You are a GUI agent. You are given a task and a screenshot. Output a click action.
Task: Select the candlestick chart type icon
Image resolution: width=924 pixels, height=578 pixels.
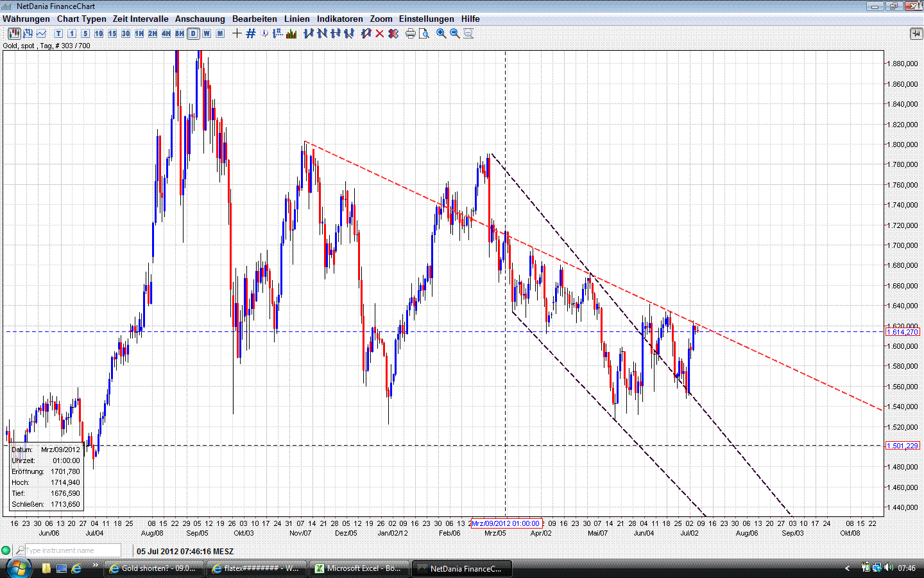coord(13,33)
